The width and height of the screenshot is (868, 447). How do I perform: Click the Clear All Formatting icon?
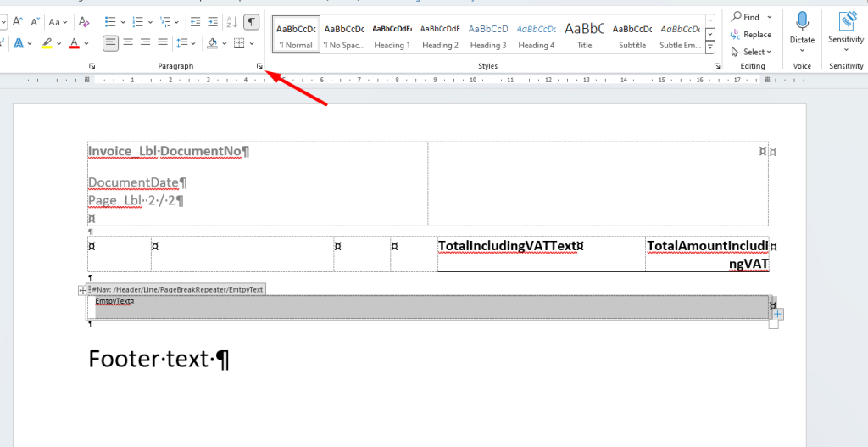coord(83,22)
